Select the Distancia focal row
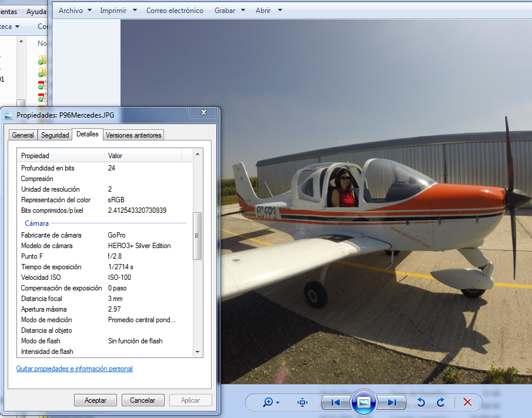 click(105, 299)
